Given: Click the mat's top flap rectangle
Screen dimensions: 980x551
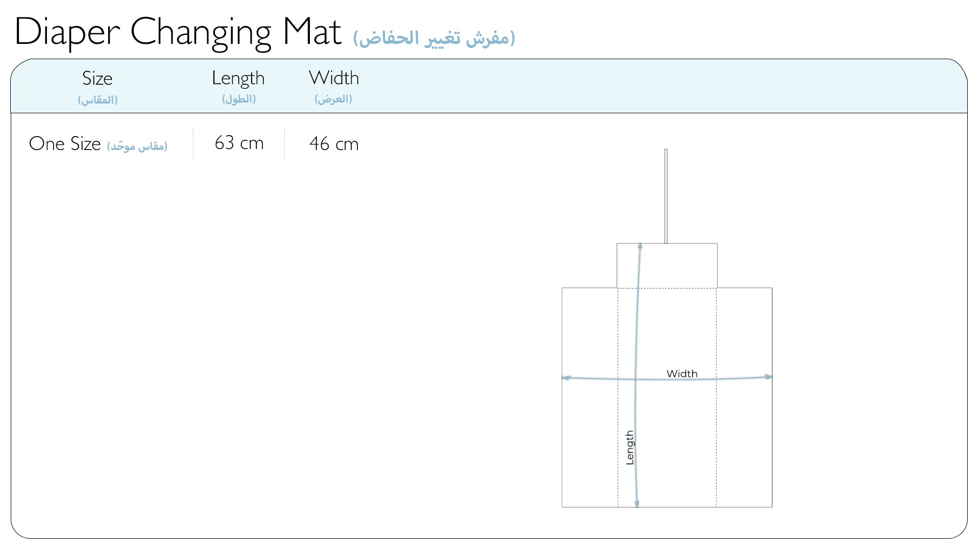Looking at the screenshot, I should point(667,265).
